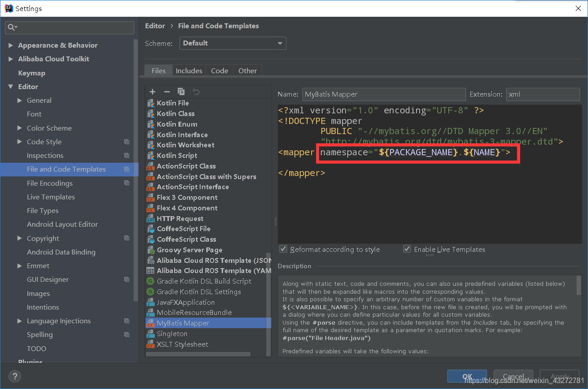Image resolution: width=588 pixels, height=389 pixels.
Task: Click the remove template minus icon
Action: pos(167,92)
